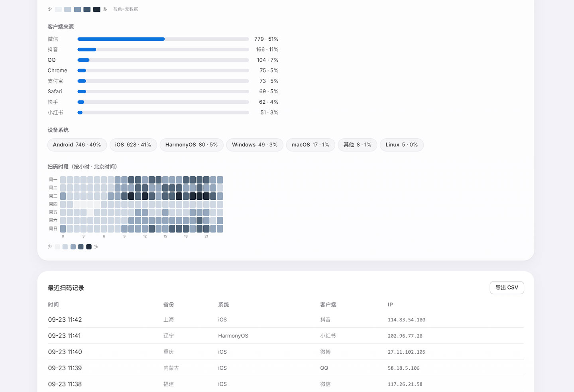Click the 779 · 51% value
The height and width of the screenshot is (392, 574).
pyautogui.click(x=266, y=39)
